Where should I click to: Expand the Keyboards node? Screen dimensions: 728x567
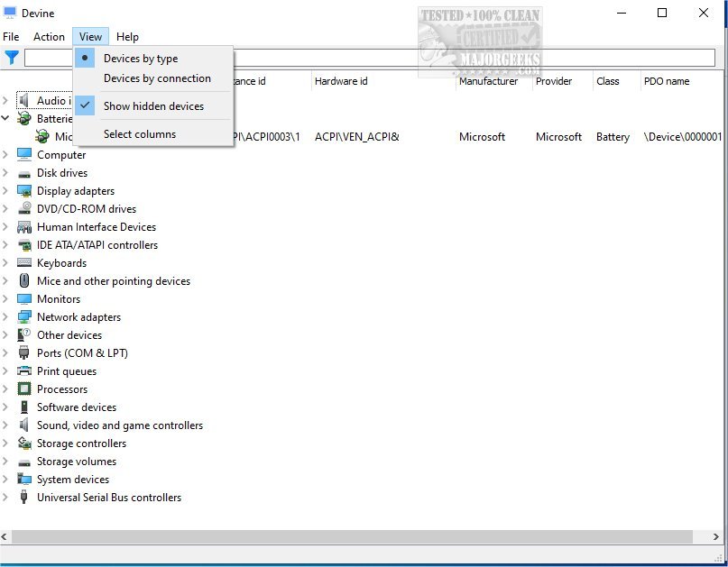5,262
